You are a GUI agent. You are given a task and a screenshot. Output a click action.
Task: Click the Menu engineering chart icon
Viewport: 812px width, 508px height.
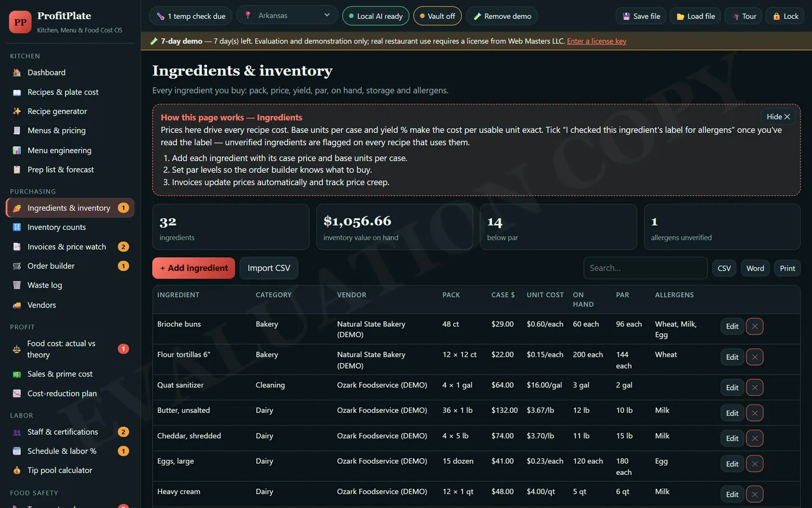pos(17,150)
